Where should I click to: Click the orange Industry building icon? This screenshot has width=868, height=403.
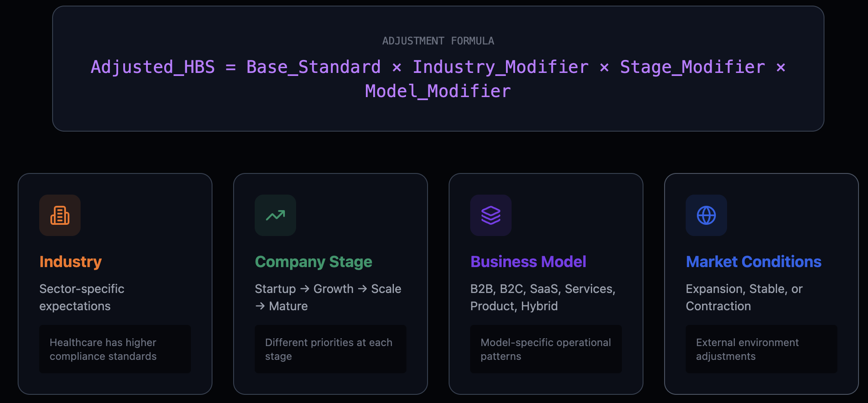[x=60, y=215]
